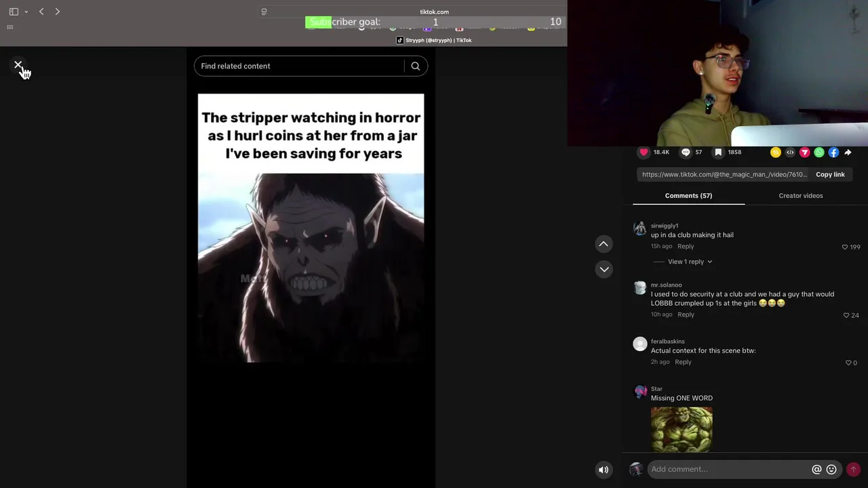Click the Copy link button
Image resolution: width=868 pixels, height=488 pixels.
[830, 174]
